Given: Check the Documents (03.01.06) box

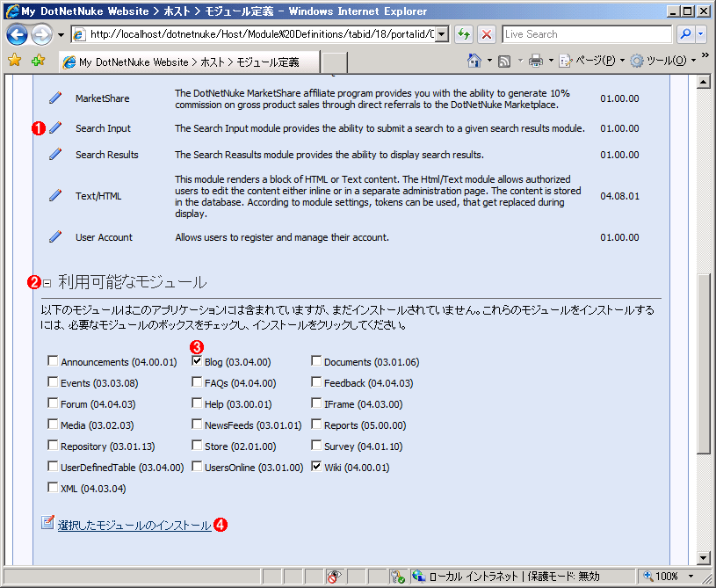Looking at the screenshot, I should (316, 361).
